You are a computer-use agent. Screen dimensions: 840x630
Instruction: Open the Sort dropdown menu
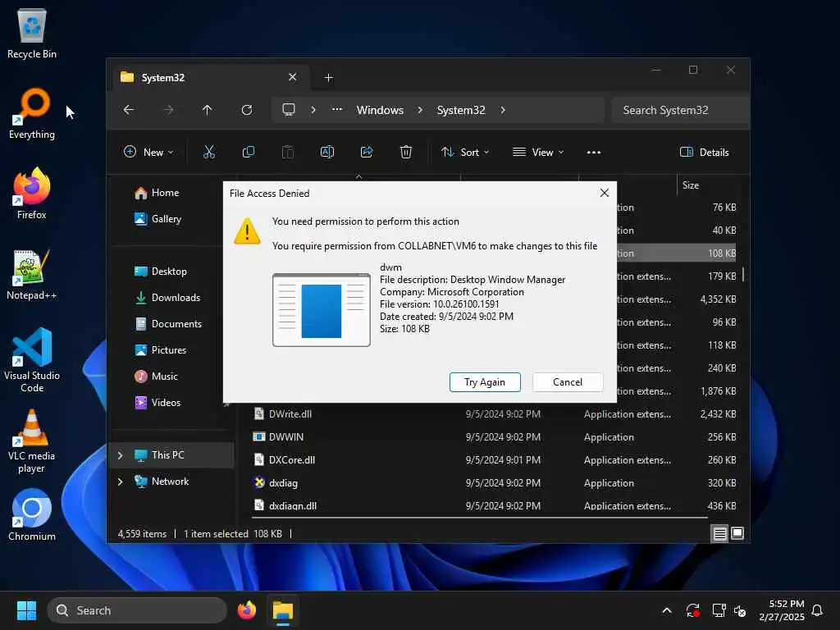pyautogui.click(x=464, y=152)
